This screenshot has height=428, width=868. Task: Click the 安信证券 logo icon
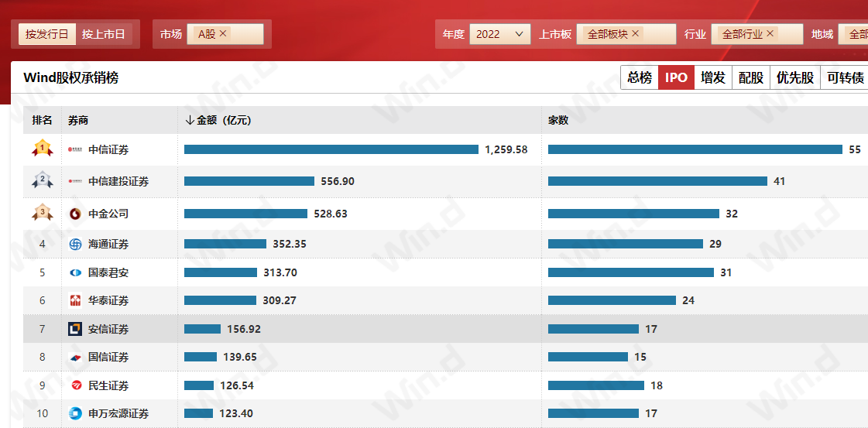[x=75, y=329]
